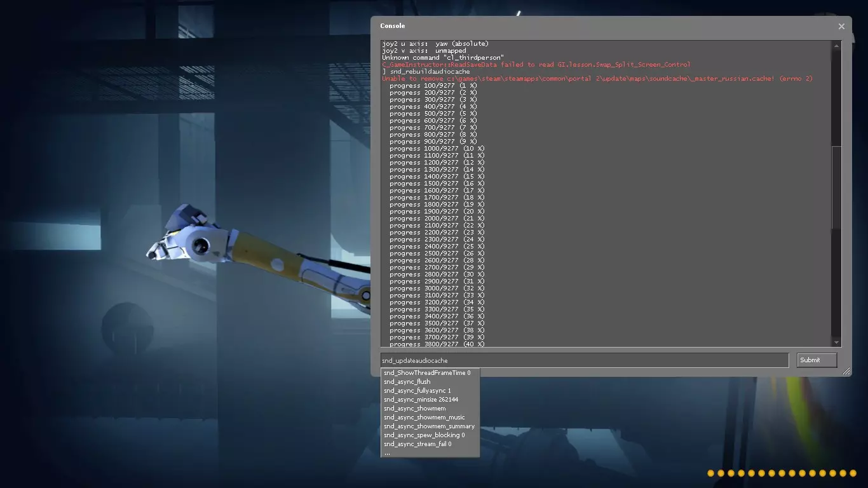The height and width of the screenshot is (488, 868).
Task: Choose snd_async_flush suggestion
Action: (407, 382)
